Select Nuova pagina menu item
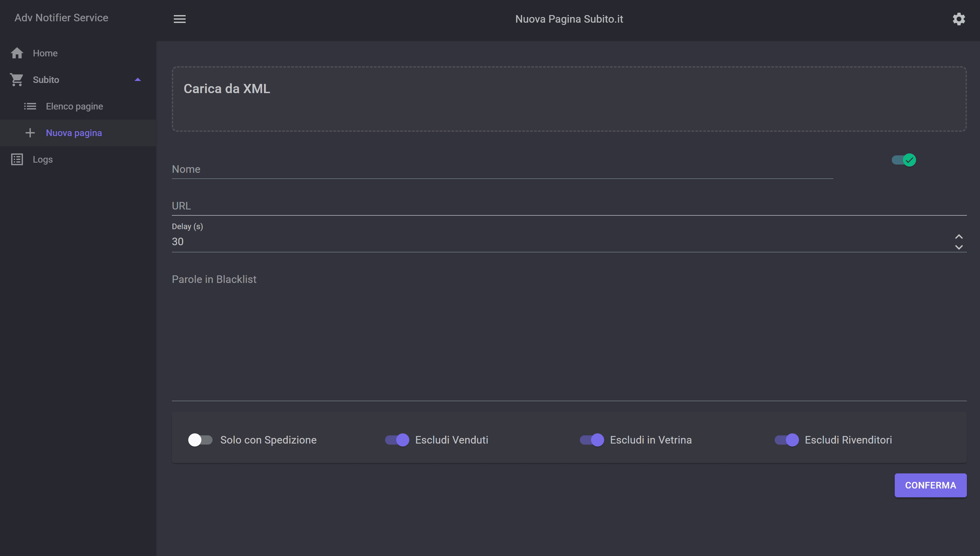This screenshot has height=556, width=980. tap(74, 133)
